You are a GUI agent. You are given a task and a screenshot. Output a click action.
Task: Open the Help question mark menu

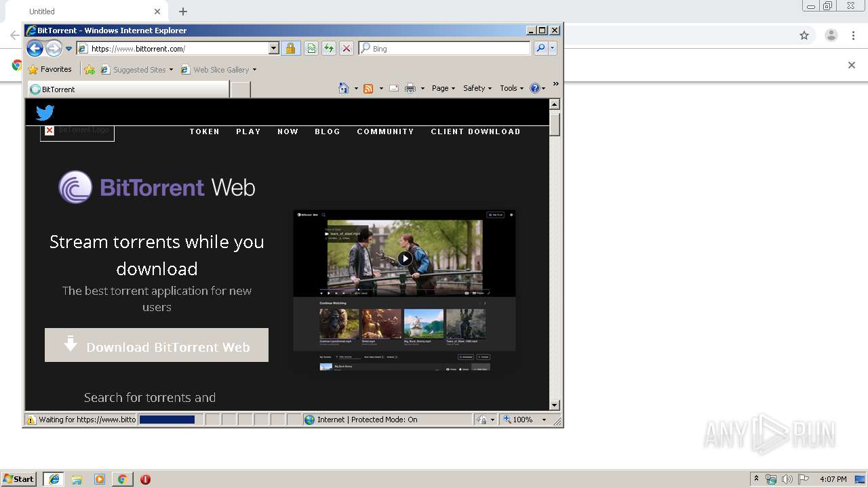pyautogui.click(x=537, y=88)
